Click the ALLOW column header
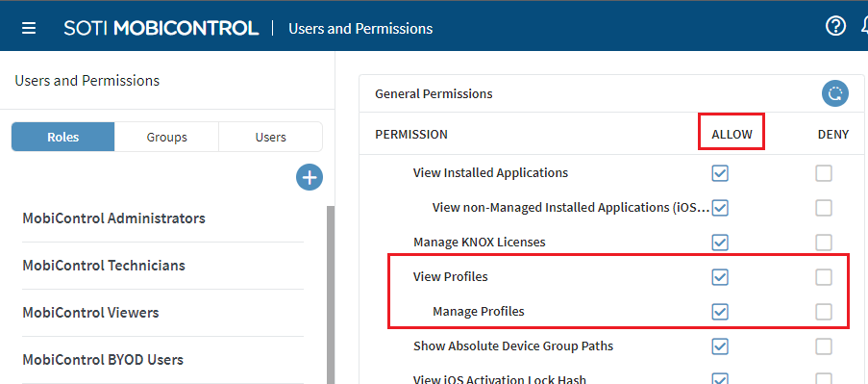This screenshot has height=384, width=868. pos(732,135)
